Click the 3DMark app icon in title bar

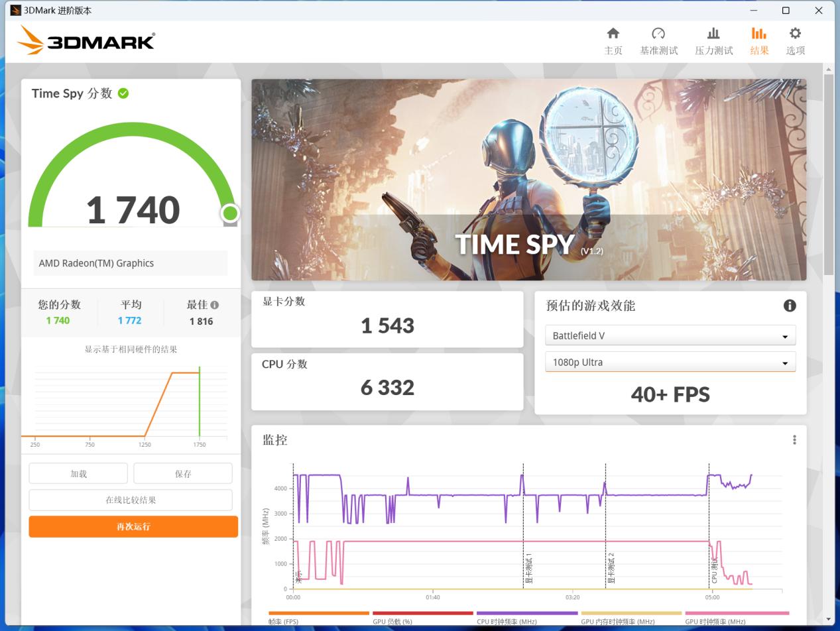tap(15, 10)
